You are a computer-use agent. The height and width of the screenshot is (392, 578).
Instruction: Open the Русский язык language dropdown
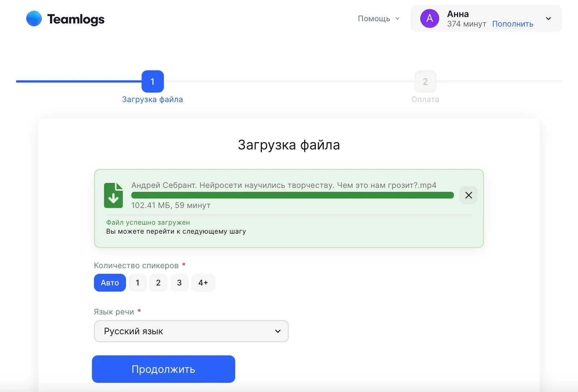pyautogui.click(x=191, y=331)
